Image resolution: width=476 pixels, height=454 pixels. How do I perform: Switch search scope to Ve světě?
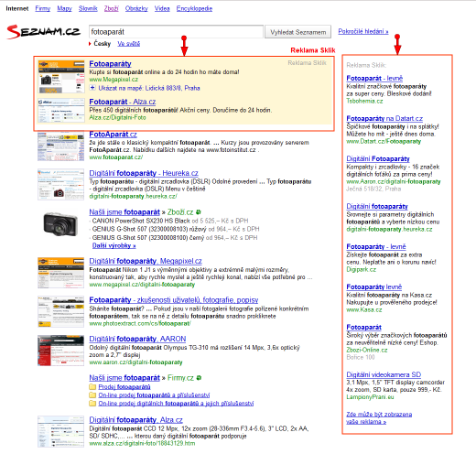pyautogui.click(x=129, y=44)
